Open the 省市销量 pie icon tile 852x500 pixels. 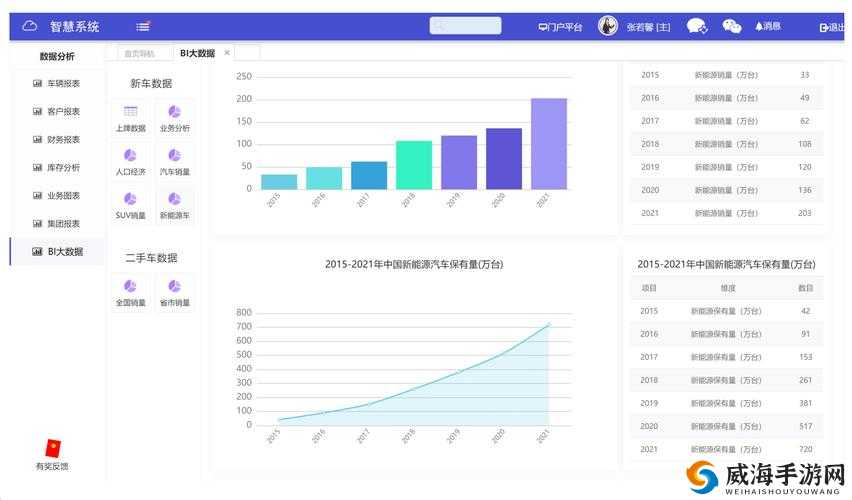174,292
